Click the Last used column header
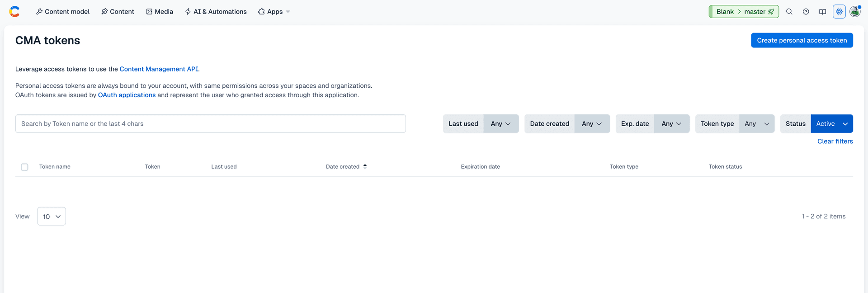The image size is (868, 293). click(224, 166)
